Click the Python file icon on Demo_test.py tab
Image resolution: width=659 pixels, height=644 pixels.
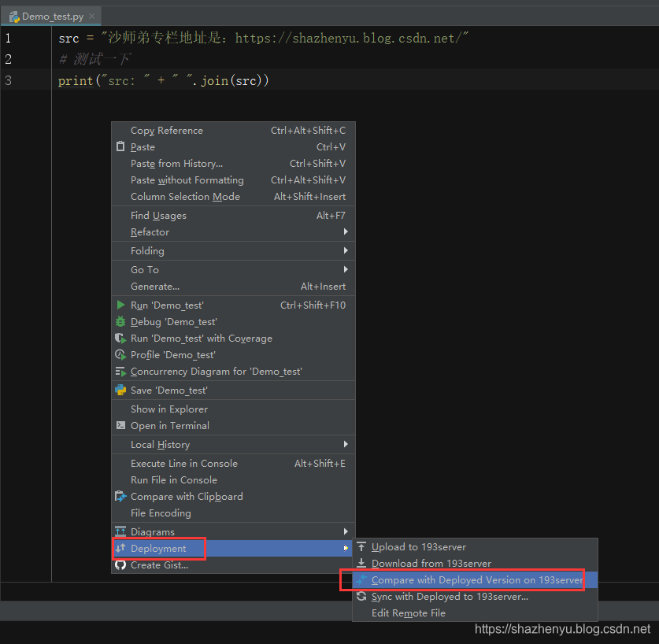[x=15, y=17]
